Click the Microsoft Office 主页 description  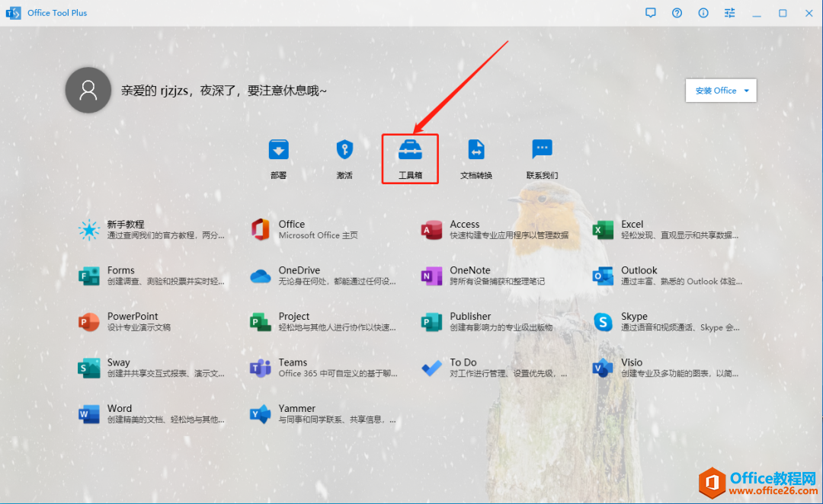click(318, 235)
